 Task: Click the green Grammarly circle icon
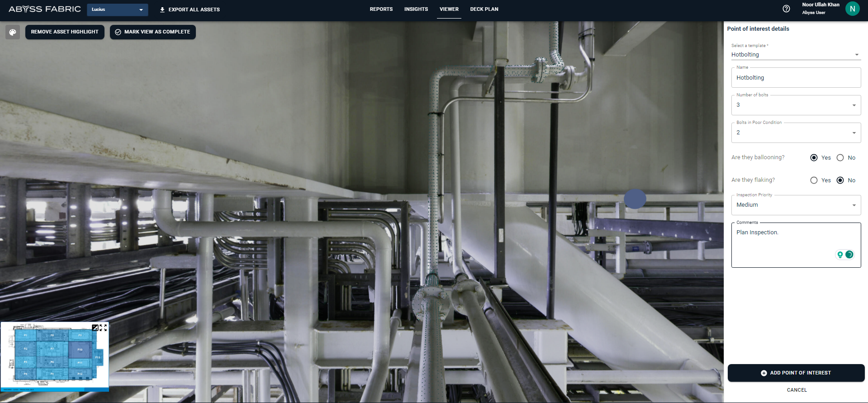849,255
